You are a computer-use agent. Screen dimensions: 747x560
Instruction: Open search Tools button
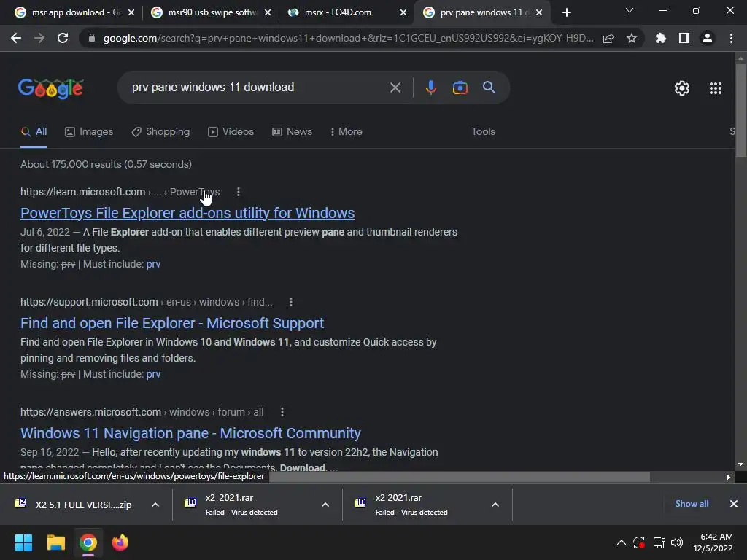[x=483, y=132]
